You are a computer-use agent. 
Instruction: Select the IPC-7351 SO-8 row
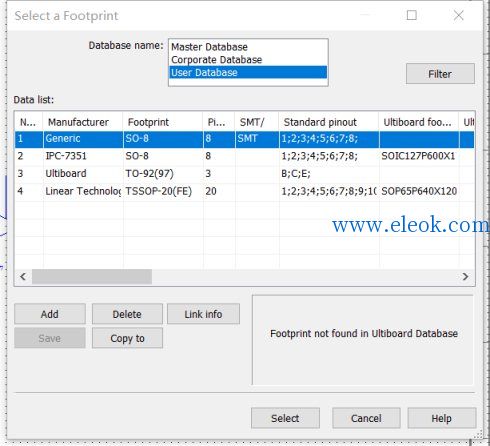pos(244,156)
